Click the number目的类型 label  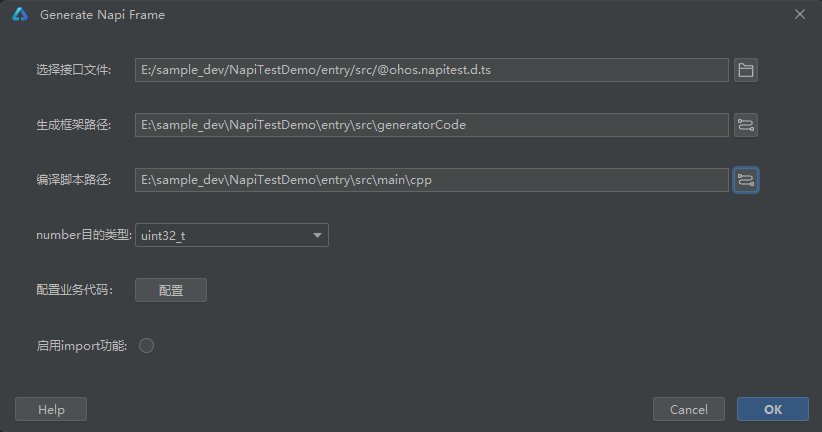coord(83,235)
